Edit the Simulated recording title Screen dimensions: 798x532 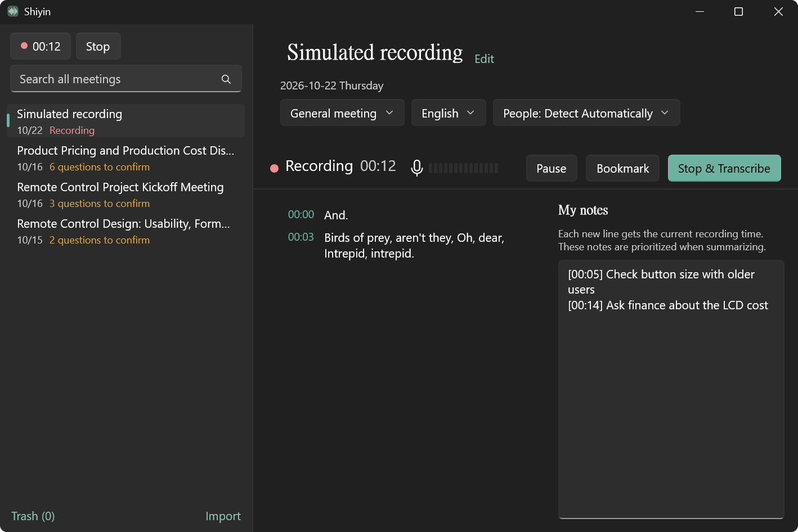click(484, 59)
